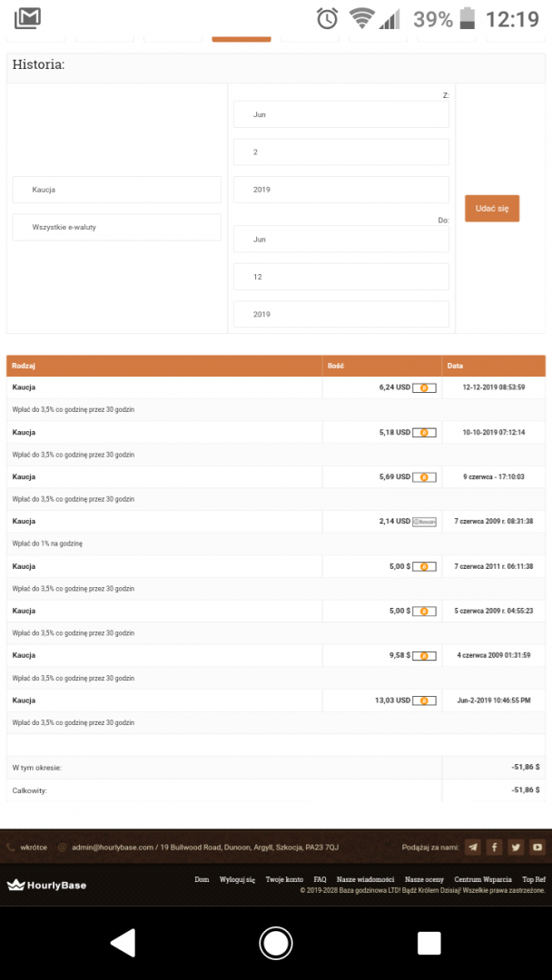
Task: Open Facebook page from the footer
Action: [x=494, y=847]
